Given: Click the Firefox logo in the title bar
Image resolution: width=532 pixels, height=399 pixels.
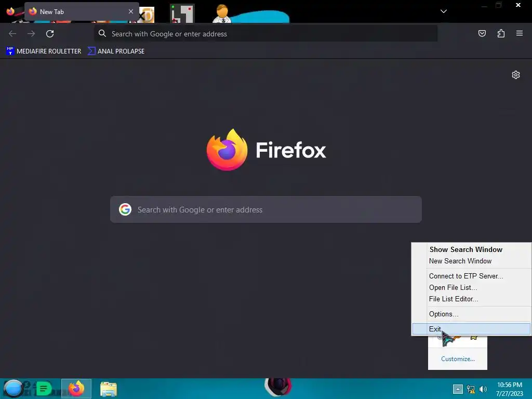Looking at the screenshot, I should point(10,11).
